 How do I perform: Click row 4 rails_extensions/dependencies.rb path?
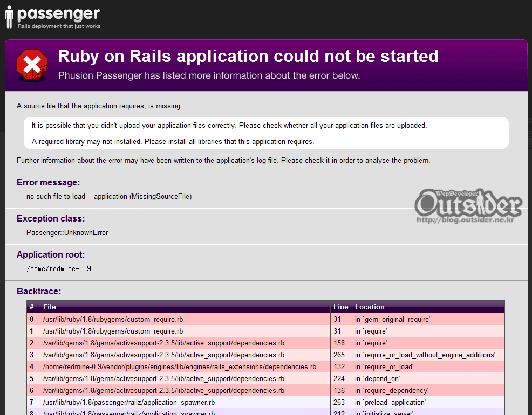coord(180,366)
